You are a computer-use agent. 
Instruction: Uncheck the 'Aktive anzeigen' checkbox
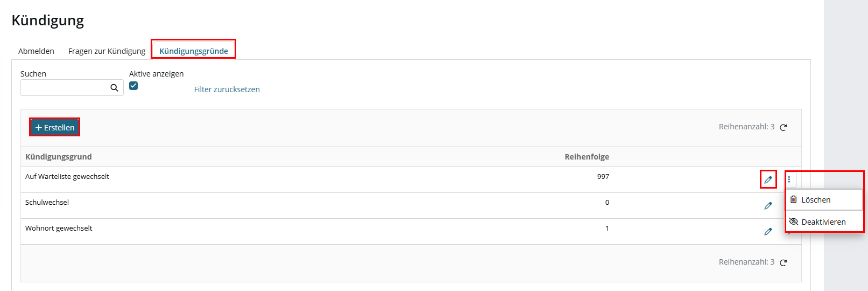pos(133,86)
